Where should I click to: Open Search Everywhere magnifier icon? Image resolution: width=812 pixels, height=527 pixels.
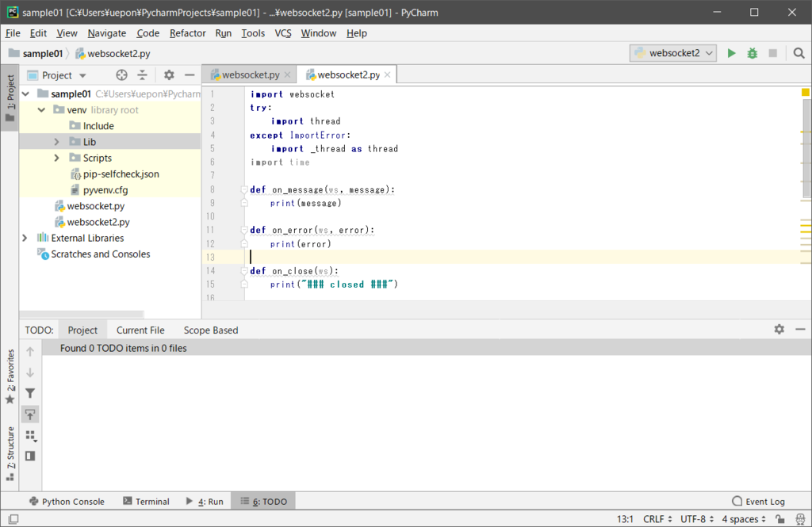[799, 53]
